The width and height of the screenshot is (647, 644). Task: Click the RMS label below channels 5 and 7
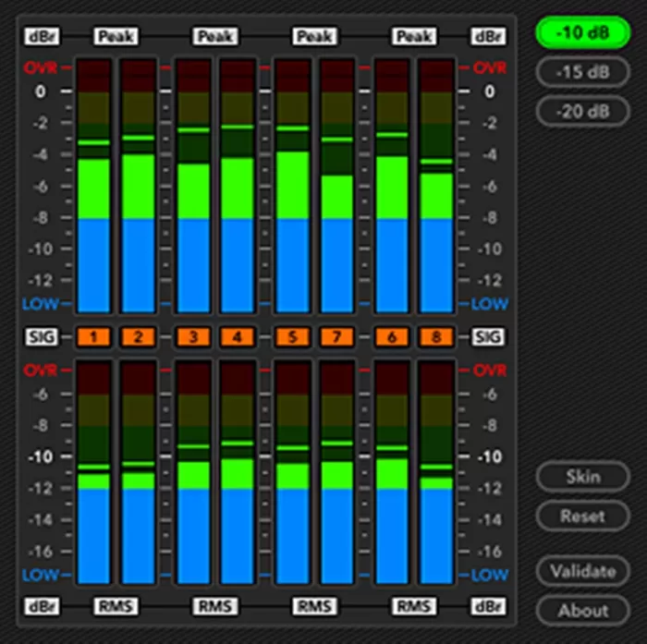click(x=315, y=606)
